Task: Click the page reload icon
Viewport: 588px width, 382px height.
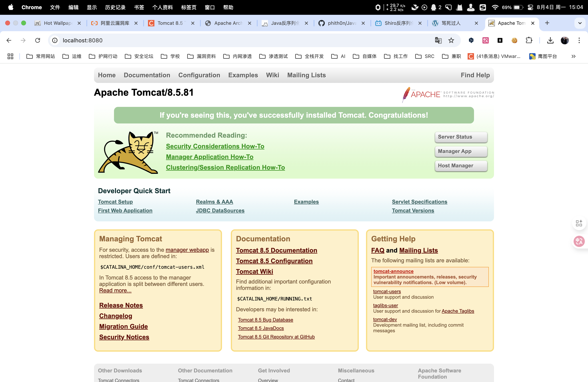Action: coord(38,40)
